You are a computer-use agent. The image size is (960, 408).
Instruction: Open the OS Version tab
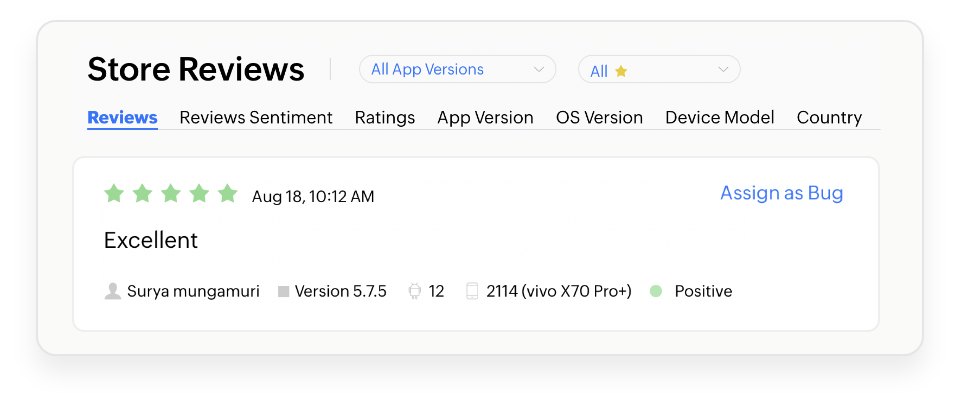click(x=599, y=118)
